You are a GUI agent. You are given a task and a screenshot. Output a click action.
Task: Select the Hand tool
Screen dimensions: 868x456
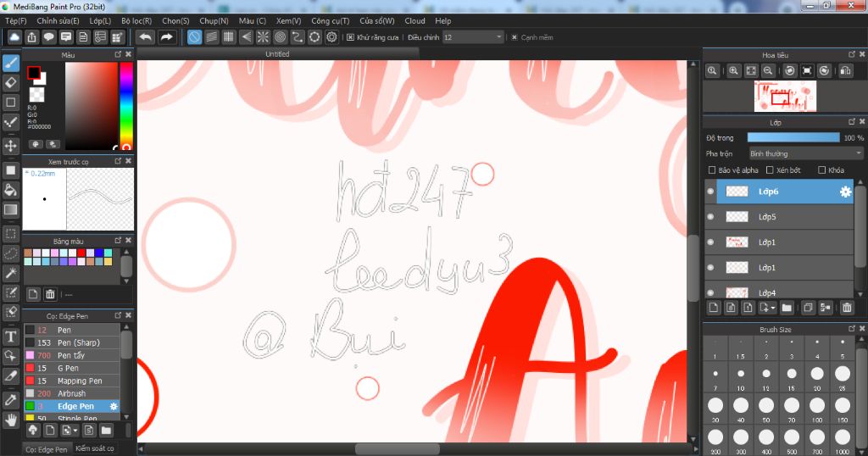point(11,420)
